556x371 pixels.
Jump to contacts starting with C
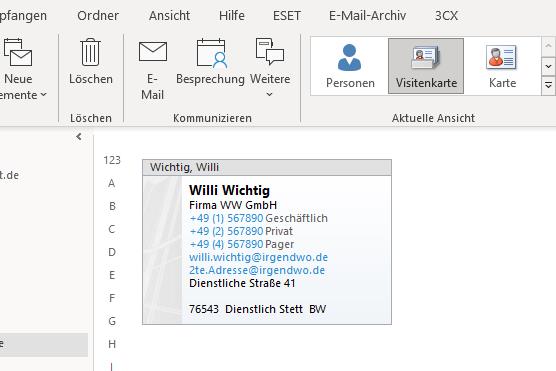pos(112,229)
